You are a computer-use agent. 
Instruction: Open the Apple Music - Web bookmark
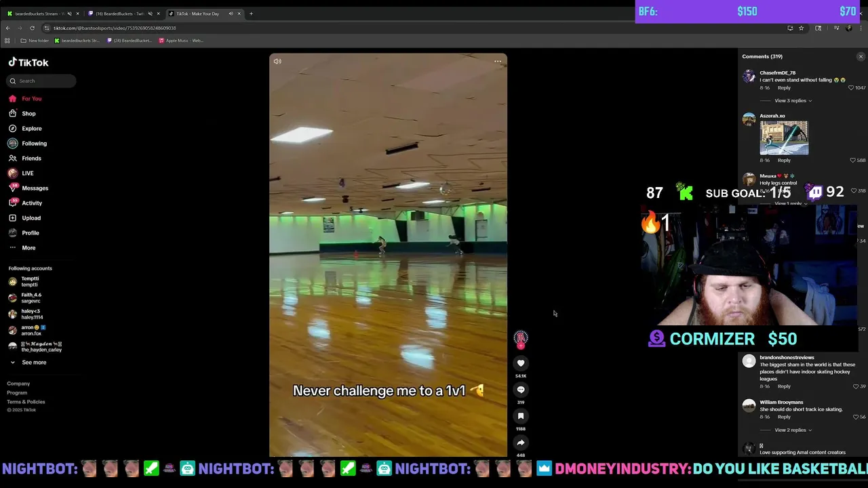point(180,41)
